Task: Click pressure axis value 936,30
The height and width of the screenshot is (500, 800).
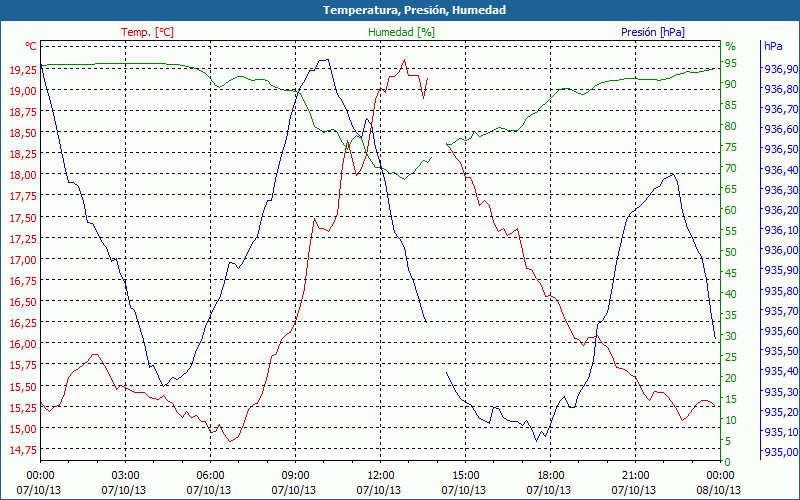Action: click(x=781, y=190)
